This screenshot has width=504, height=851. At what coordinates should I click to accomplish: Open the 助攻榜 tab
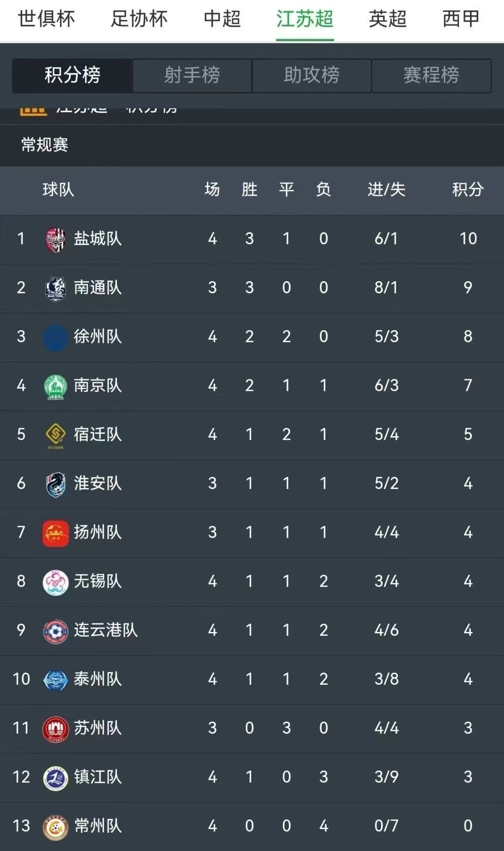point(312,75)
